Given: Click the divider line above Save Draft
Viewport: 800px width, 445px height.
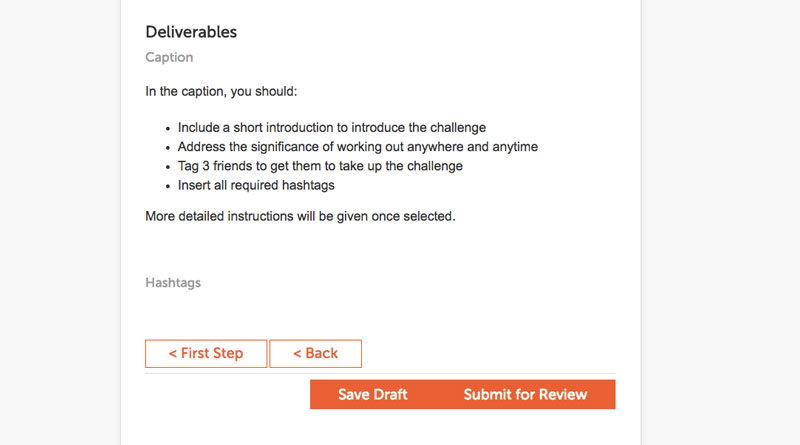Looking at the screenshot, I should tap(380, 373).
